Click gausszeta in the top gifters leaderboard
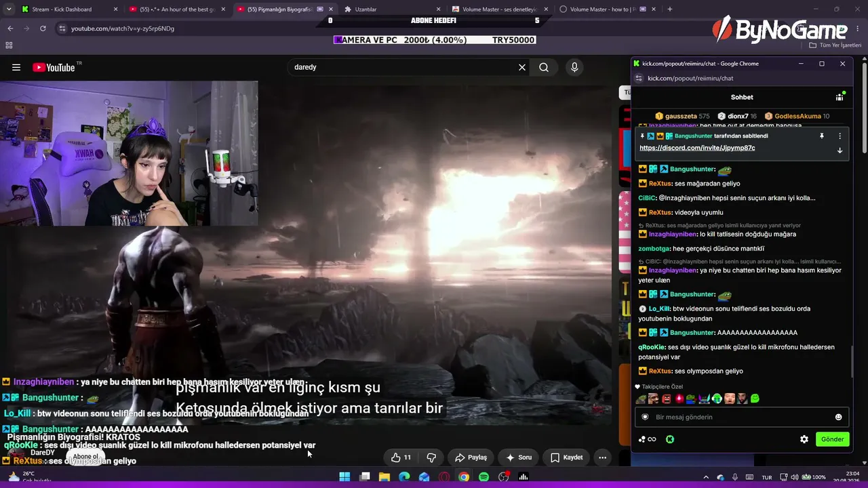The height and width of the screenshot is (488, 868). coord(681,116)
